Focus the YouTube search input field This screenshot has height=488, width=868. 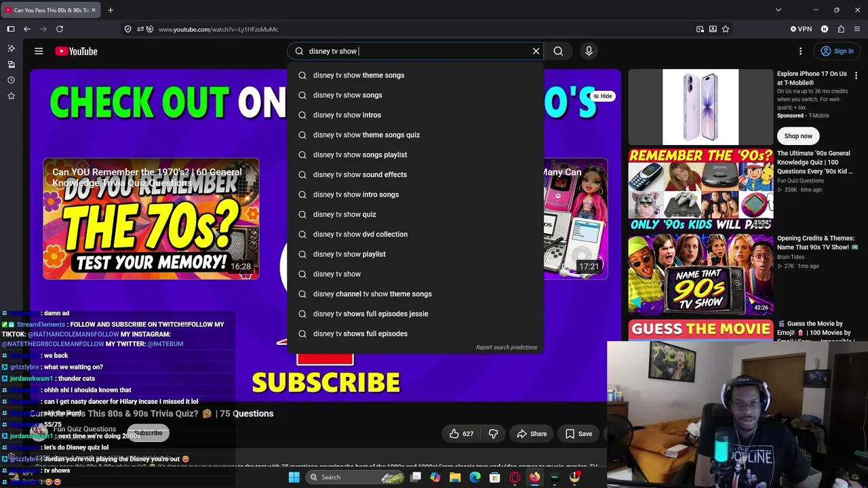[x=418, y=51]
